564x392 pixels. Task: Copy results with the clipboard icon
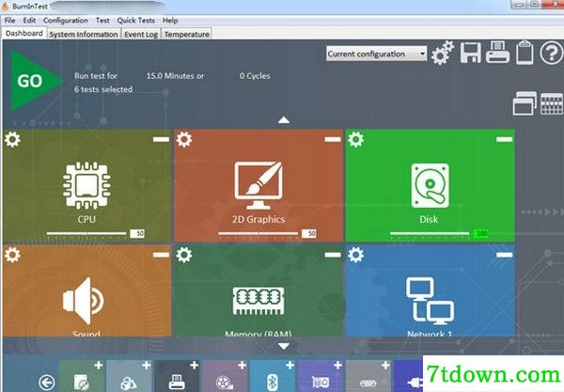tap(525, 53)
